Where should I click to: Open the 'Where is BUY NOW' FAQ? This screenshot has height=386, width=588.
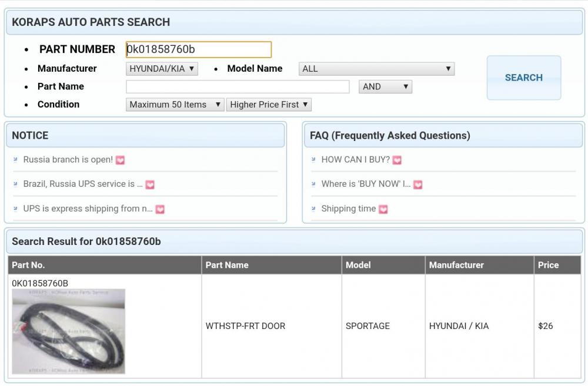pyautogui.click(x=366, y=184)
